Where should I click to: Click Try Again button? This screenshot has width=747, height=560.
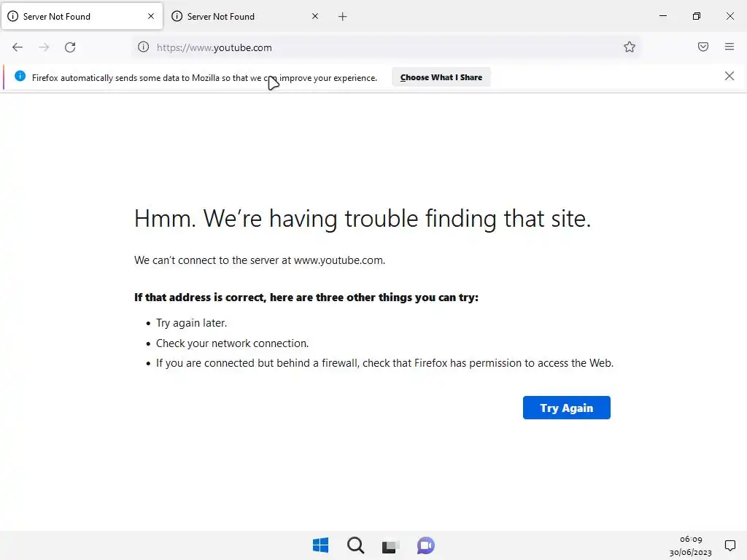pyautogui.click(x=566, y=408)
